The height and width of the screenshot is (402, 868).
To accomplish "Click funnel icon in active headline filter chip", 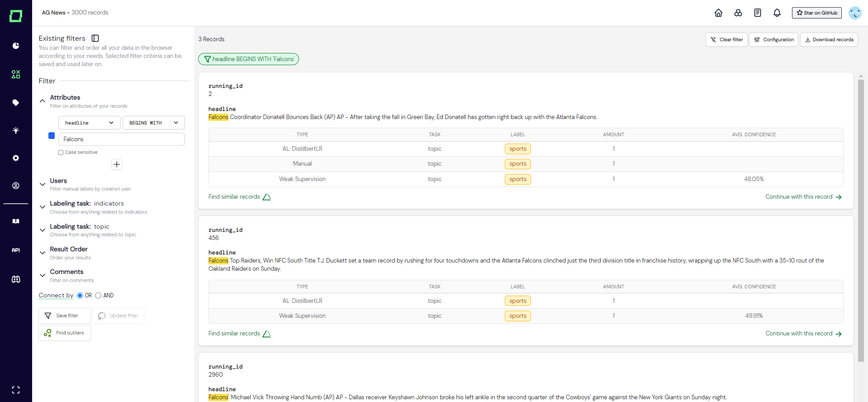I will click(x=208, y=59).
